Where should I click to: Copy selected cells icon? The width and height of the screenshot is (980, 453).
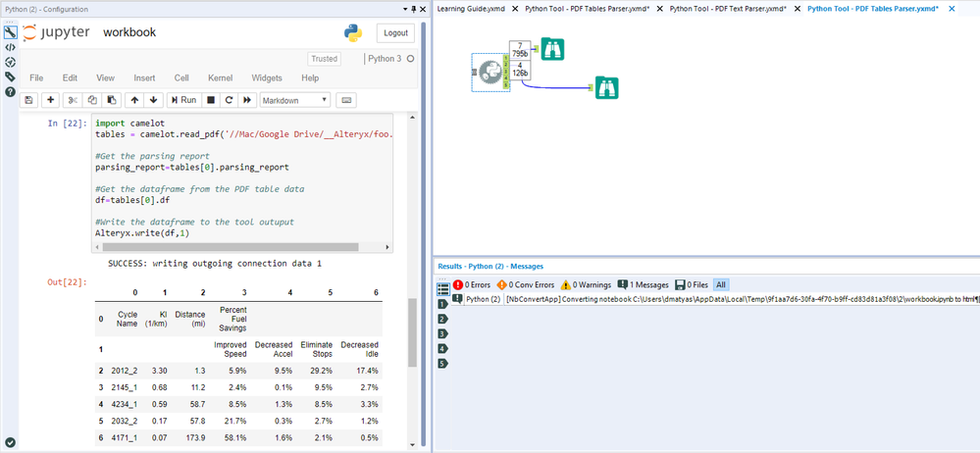point(92,100)
